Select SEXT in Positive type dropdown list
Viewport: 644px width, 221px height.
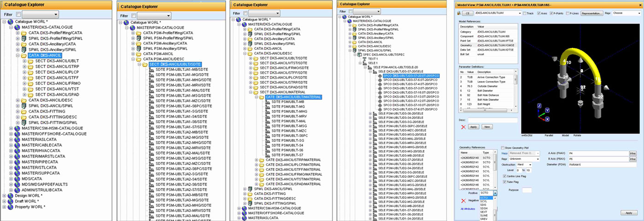pyautogui.click(x=486, y=212)
